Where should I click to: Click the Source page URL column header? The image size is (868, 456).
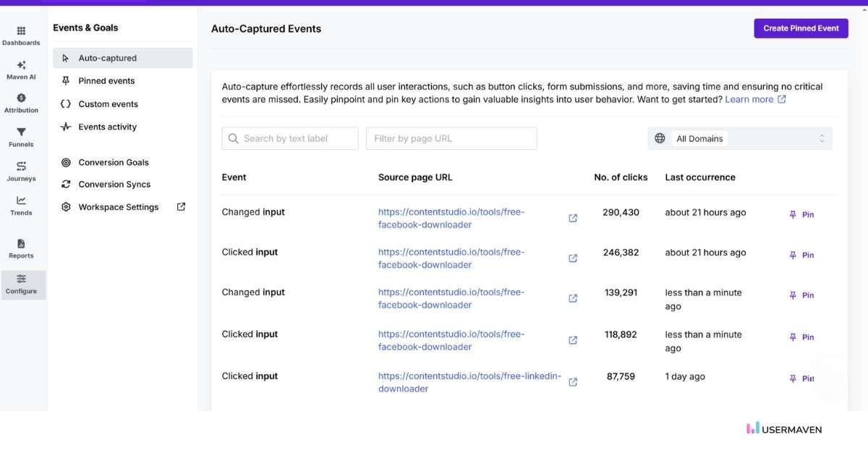click(x=415, y=177)
